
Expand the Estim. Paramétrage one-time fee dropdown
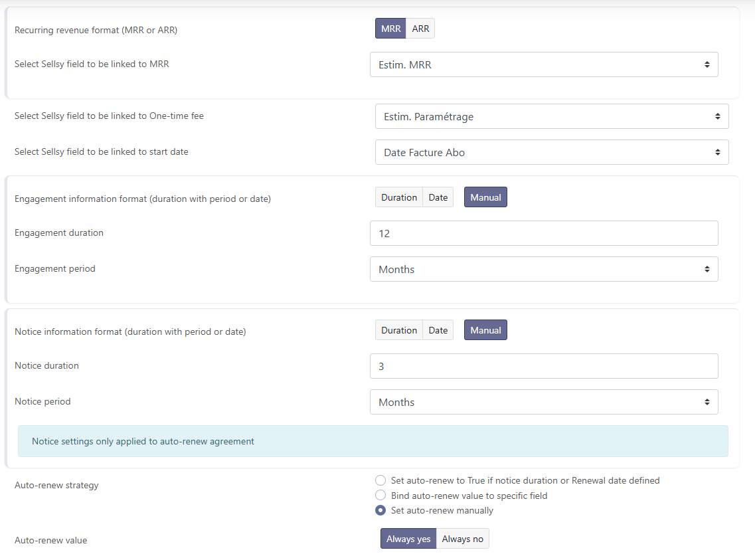pos(551,116)
